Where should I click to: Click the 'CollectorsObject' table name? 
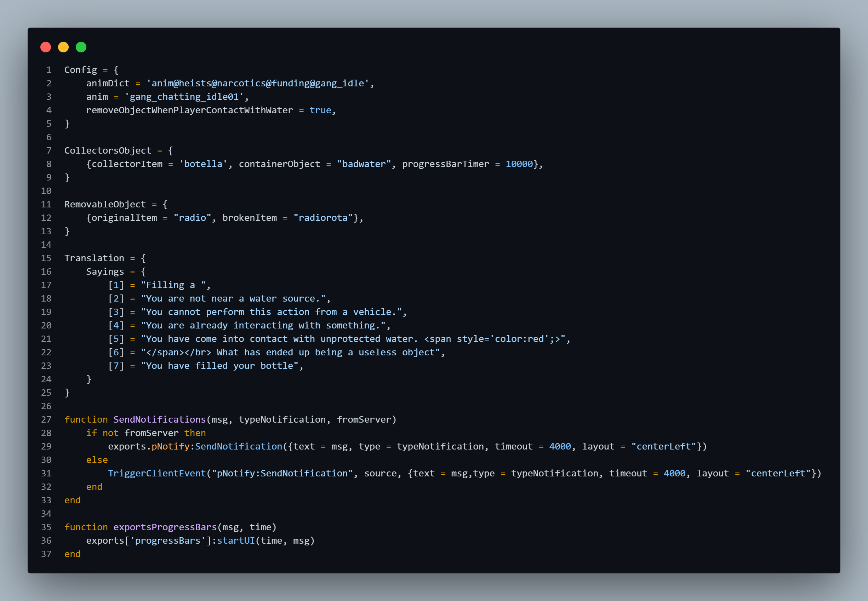pos(108,151)
